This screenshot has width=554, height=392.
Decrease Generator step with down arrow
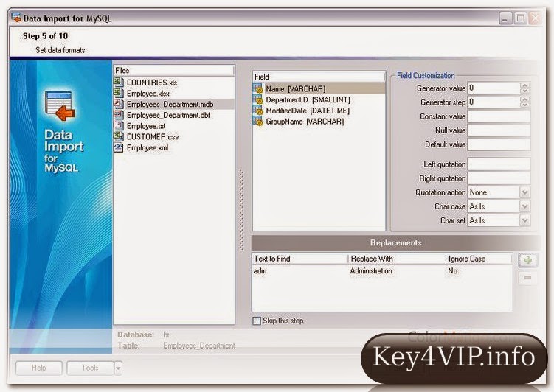[524, 105]
